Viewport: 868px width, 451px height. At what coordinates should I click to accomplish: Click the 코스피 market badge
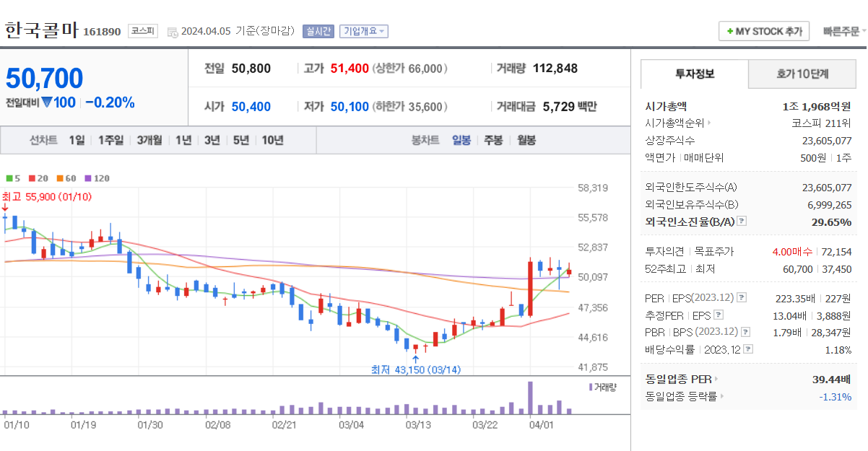pyautogui.click(x=142, y=31)
